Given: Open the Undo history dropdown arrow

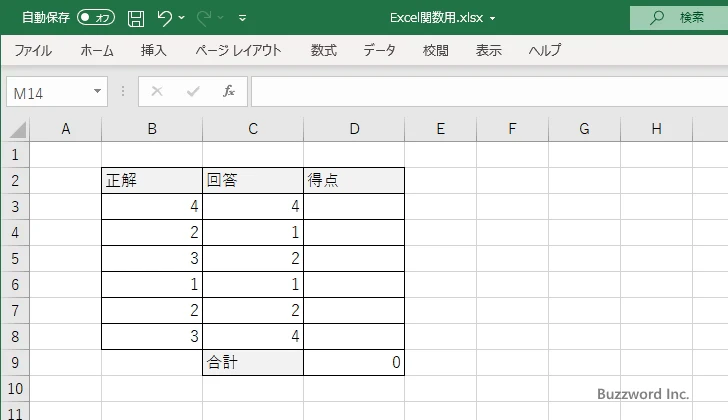Looking at the screenshot, I should tap(182, 18).
